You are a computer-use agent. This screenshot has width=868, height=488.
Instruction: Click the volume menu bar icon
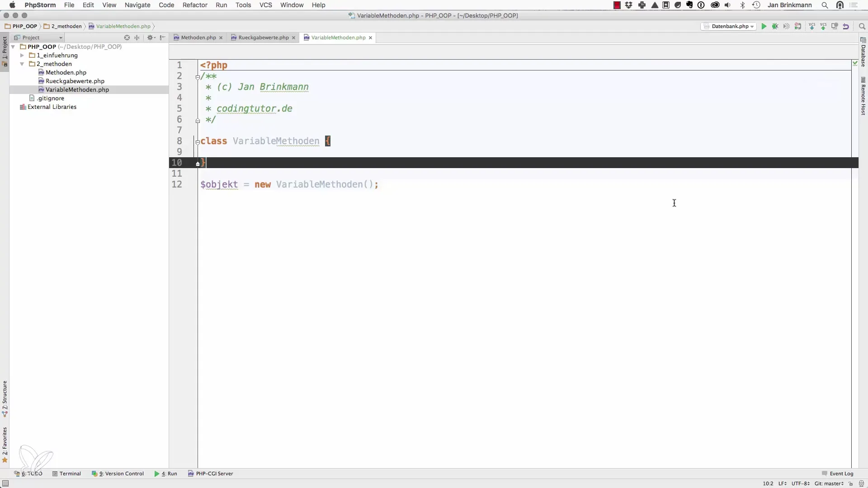pos(727,5)
